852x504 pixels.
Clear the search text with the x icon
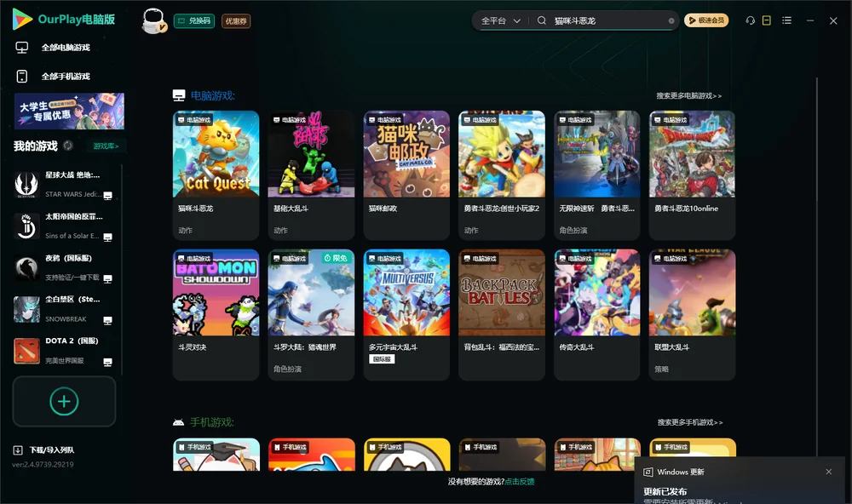click(x=671, y=20)
